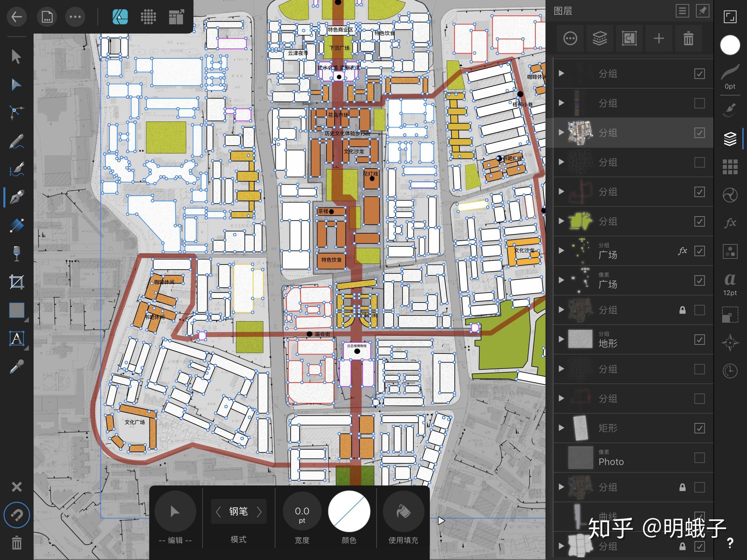
Task: Open the three-dots edit menu
Action: (75, 16)
